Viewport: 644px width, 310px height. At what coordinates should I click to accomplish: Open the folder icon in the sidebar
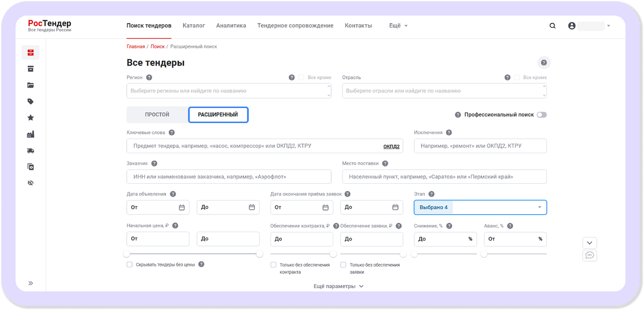tap(31, 85)
